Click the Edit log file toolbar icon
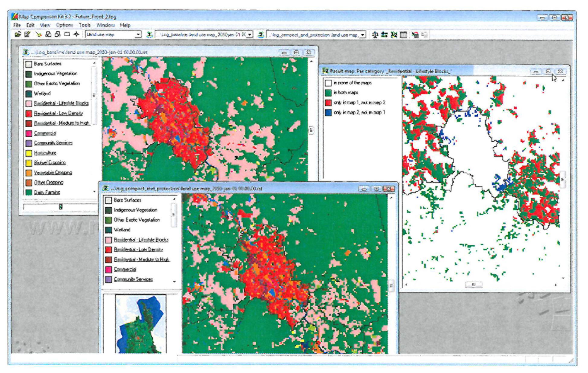 tap(27, 34)
